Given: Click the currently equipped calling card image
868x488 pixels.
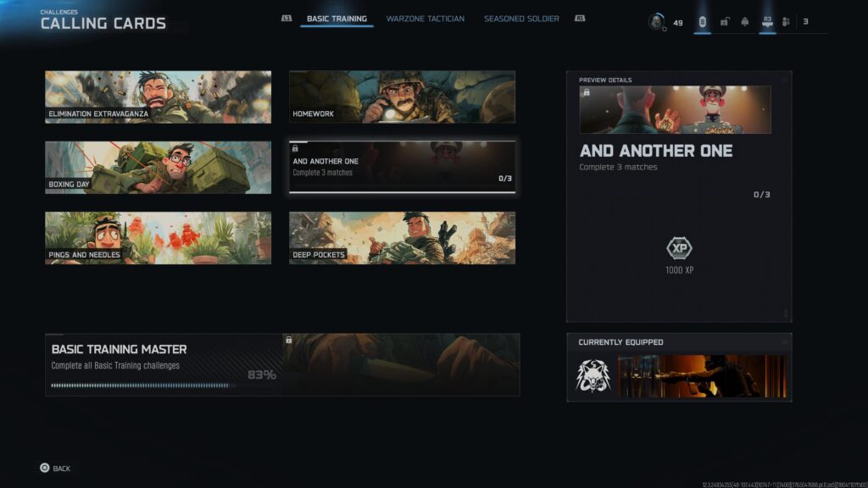Looking at the screenshot, I should [702, 376].
